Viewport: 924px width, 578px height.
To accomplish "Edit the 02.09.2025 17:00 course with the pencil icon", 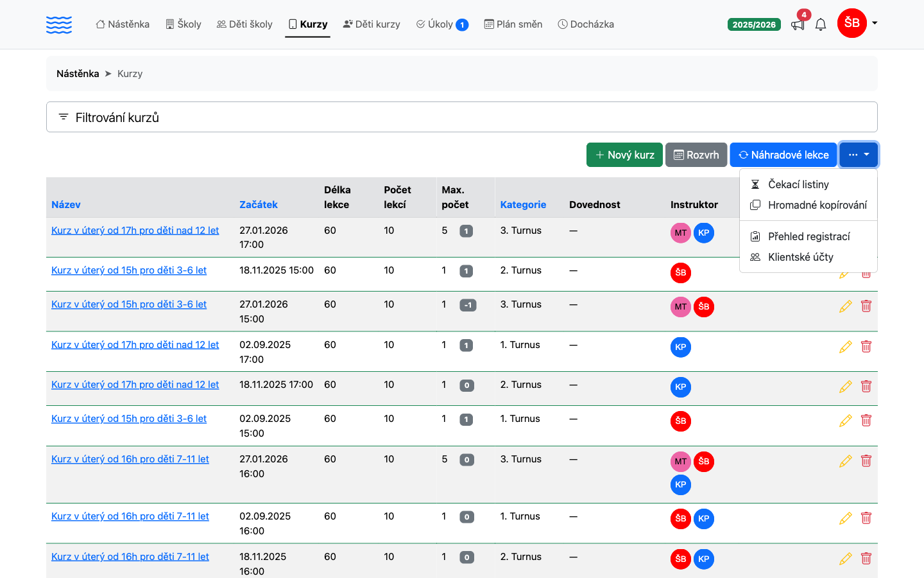I will click(846, 347).
